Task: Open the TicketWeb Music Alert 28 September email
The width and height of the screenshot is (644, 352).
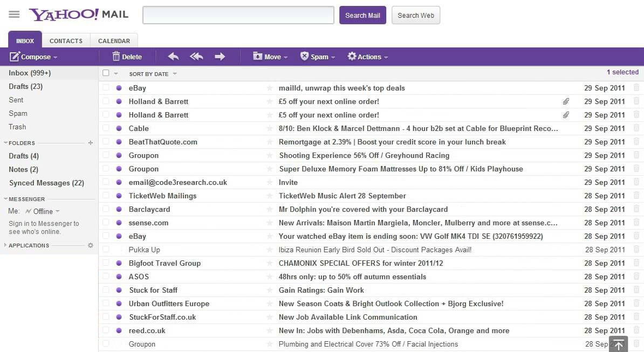Action: 342,196
